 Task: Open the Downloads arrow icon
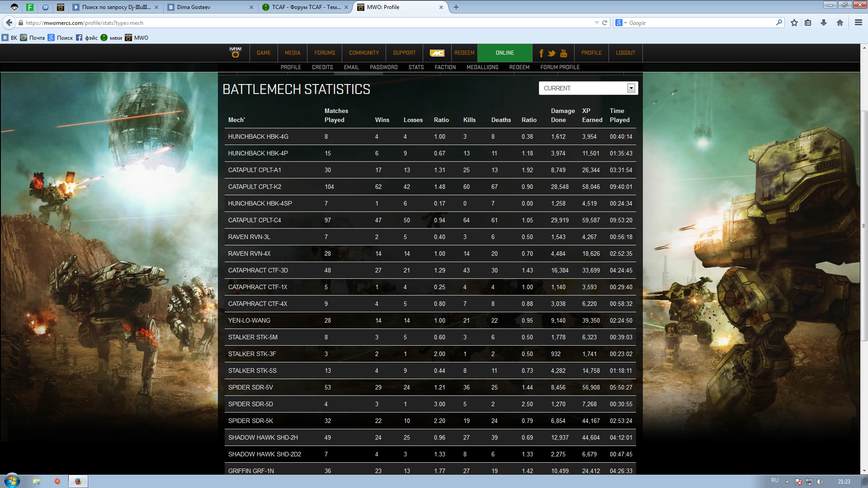(x=824, y=23)
